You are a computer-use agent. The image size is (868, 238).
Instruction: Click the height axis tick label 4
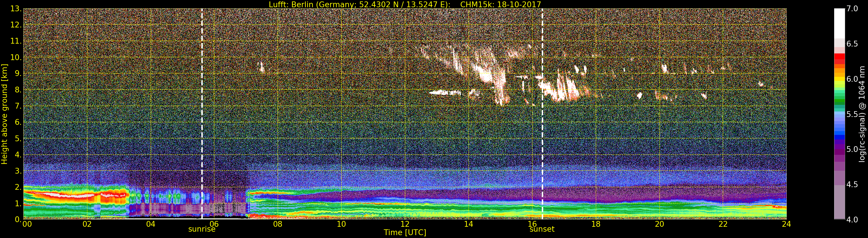[18, 155]
